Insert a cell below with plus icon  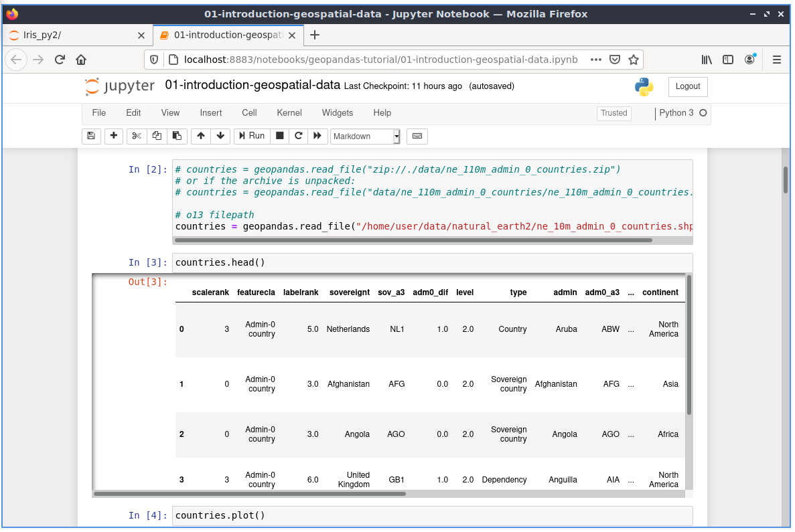(114, 137)
